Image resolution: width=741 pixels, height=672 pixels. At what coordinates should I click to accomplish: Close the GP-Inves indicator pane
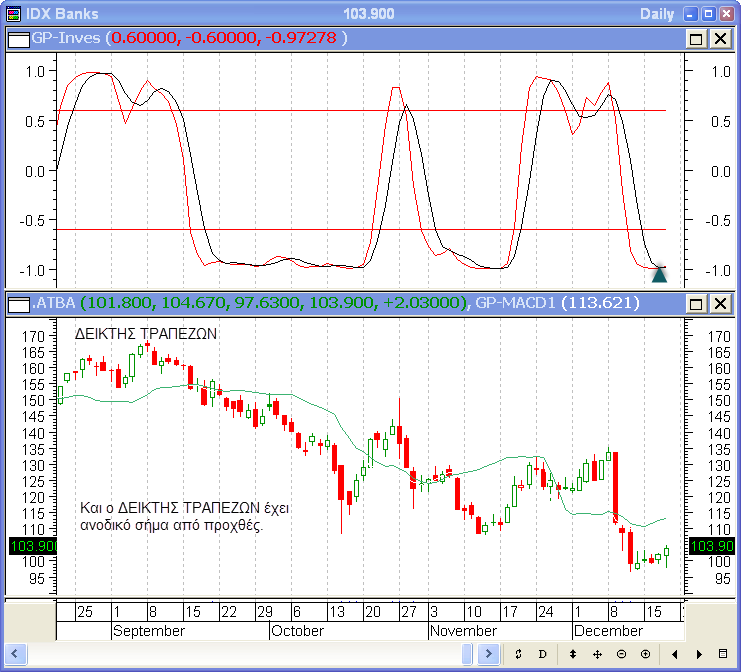719,39
